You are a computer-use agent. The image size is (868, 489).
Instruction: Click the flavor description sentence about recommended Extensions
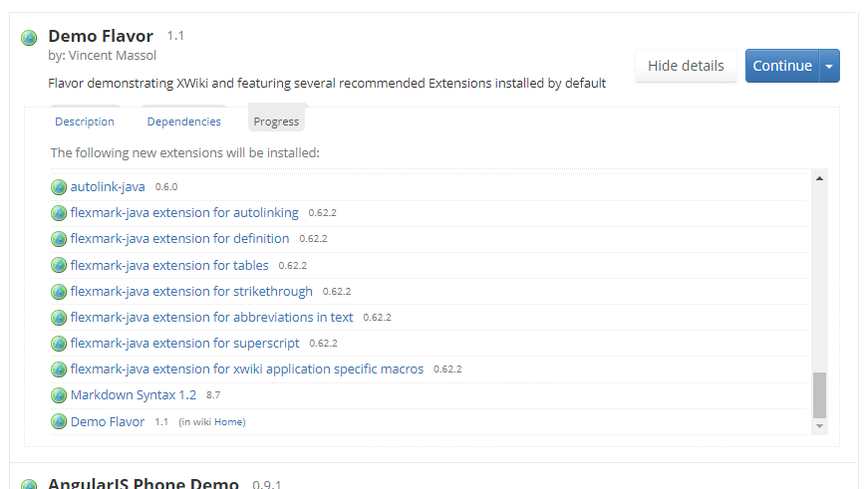[327, 83]
